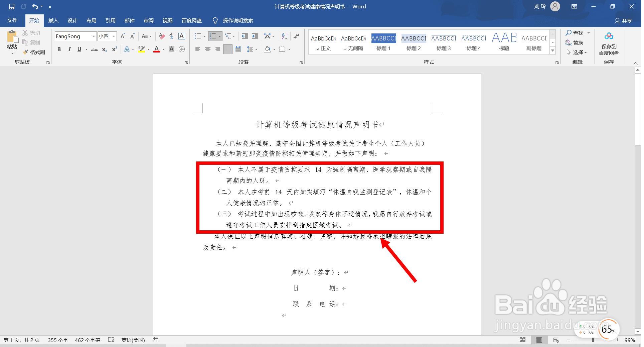
Task: Expand the bullet list dropdown arrow
Action: [x=204, y=36]
